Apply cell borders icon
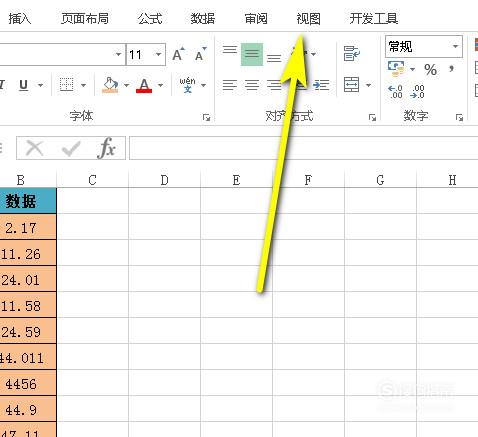This screenshot has height=437, width=478. 66,85
